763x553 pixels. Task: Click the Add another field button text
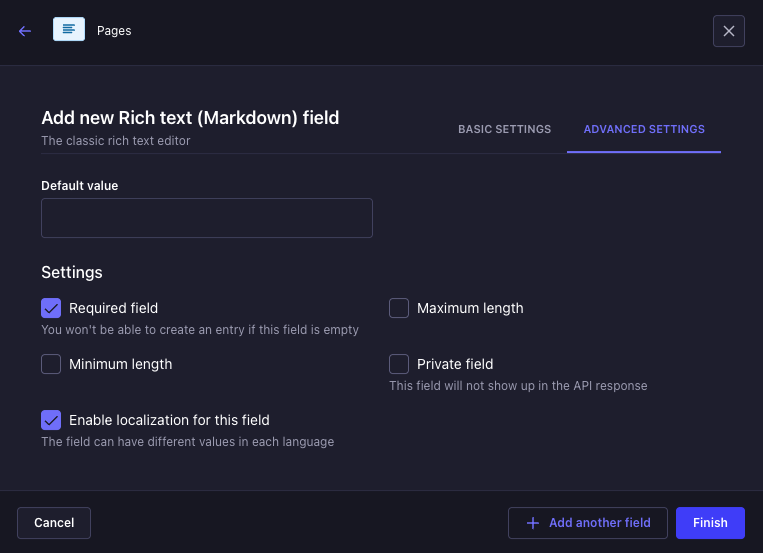click(x=599, y=522)
